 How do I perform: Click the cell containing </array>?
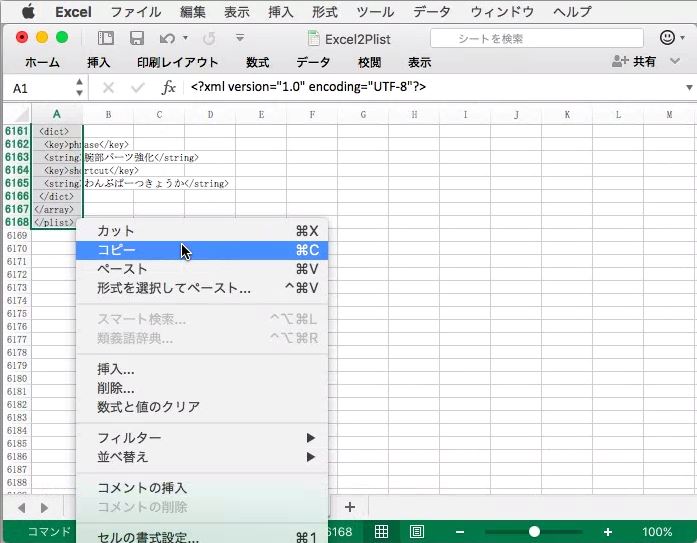click(57, 209)
